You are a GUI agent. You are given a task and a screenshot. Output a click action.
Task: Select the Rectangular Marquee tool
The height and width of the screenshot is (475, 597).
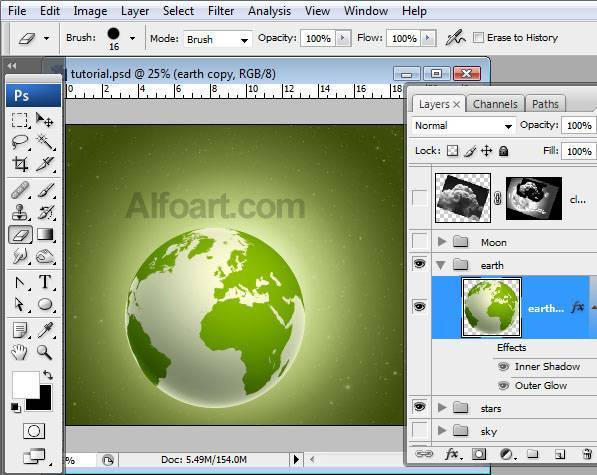tap(20, 120)
